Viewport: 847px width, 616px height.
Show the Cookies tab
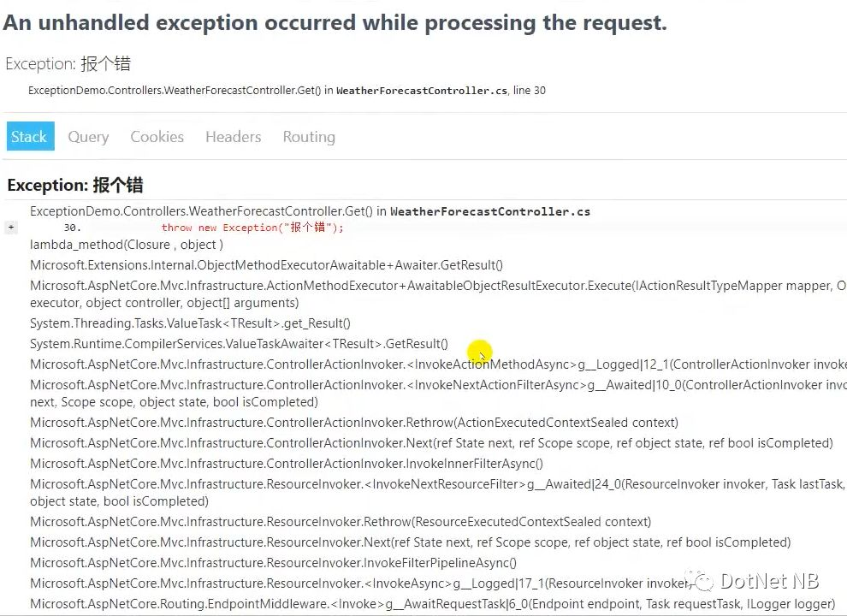[157, 137]
